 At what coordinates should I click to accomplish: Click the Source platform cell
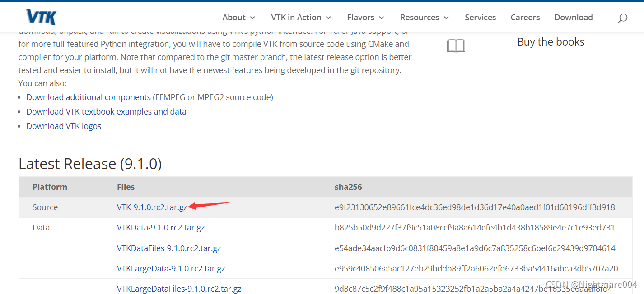pyautogui.click(x=45, y=207)
